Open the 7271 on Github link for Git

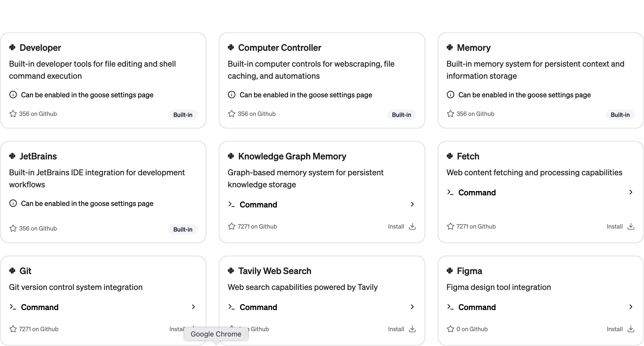pos(38,329)
